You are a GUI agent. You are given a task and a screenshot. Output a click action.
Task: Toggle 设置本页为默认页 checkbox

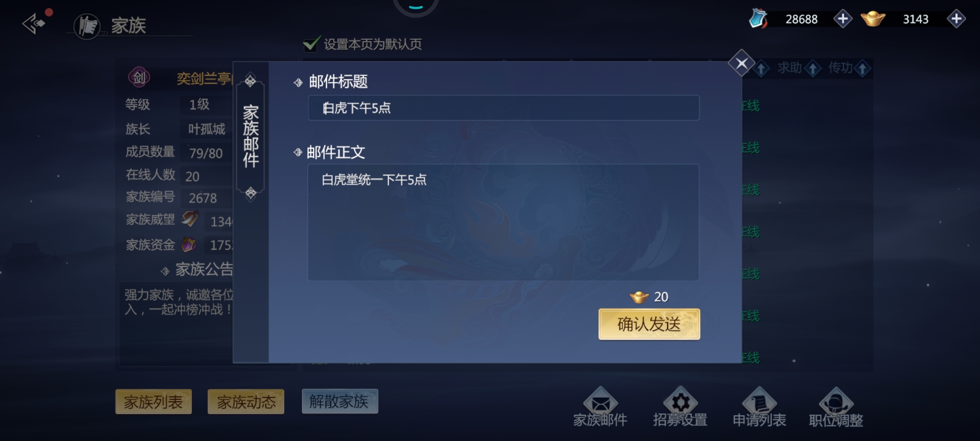coord(311,44)
